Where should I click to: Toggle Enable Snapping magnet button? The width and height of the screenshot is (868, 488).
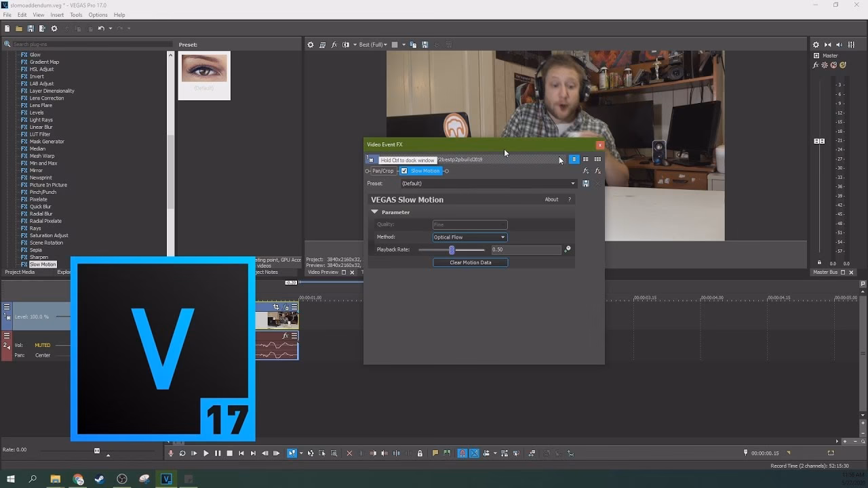pos(462,453)
